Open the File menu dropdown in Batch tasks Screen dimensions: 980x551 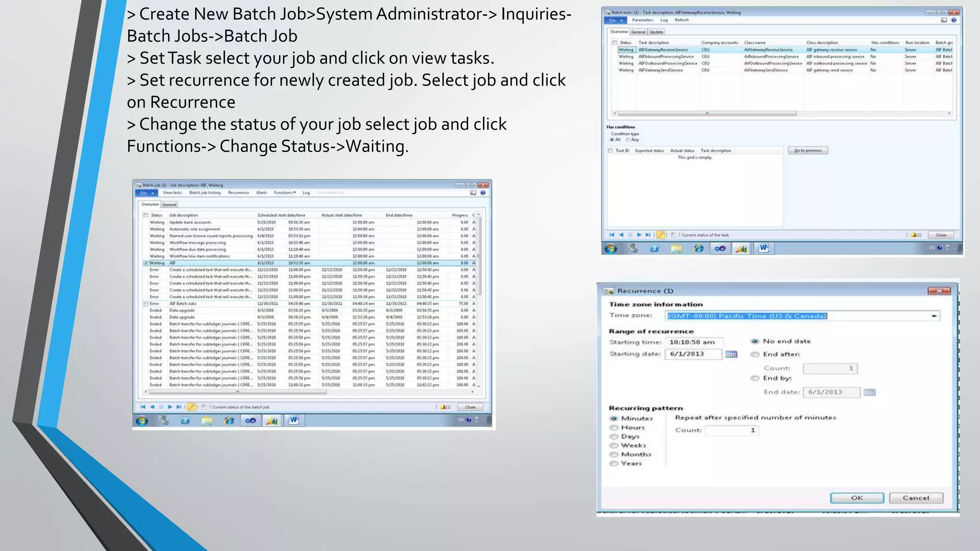(616, 20)
